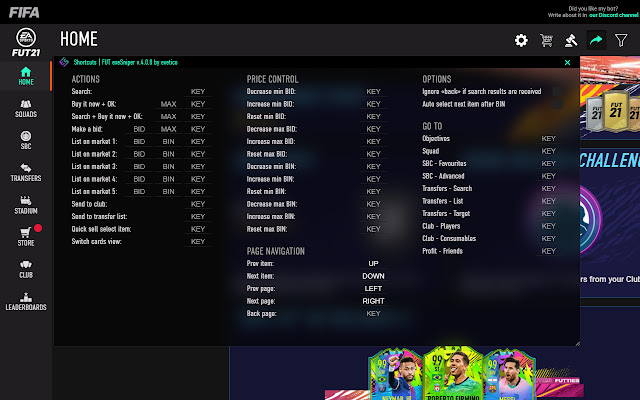Click the Discord channel link

coord(613,15)
